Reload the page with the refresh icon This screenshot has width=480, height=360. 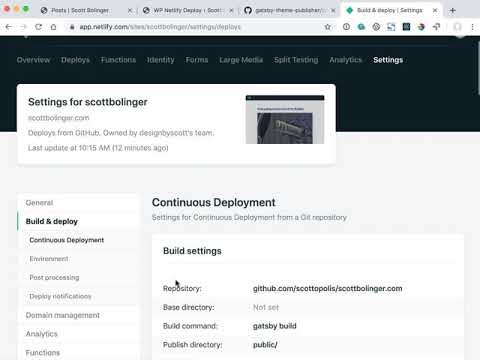tap(38, 27)
